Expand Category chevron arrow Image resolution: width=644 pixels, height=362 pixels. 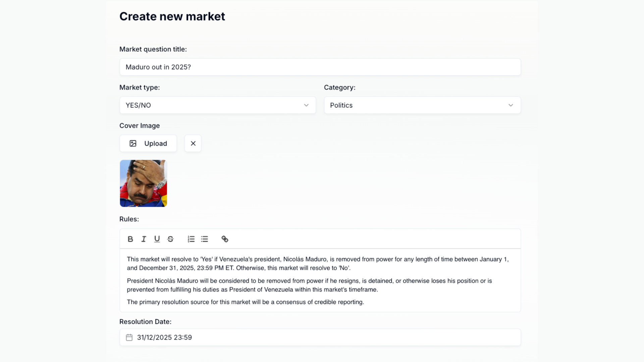tap(511, 105)
